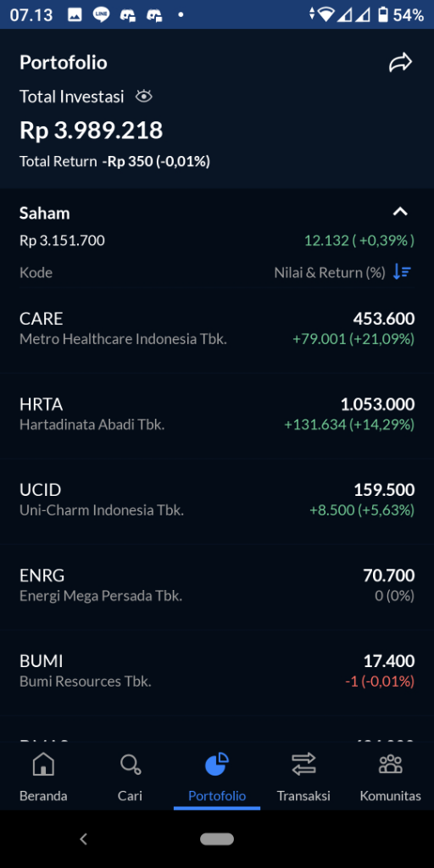The image size is (434, 868).
Task: Open the Transaksi arrows icon
Action: click(303, 765)
